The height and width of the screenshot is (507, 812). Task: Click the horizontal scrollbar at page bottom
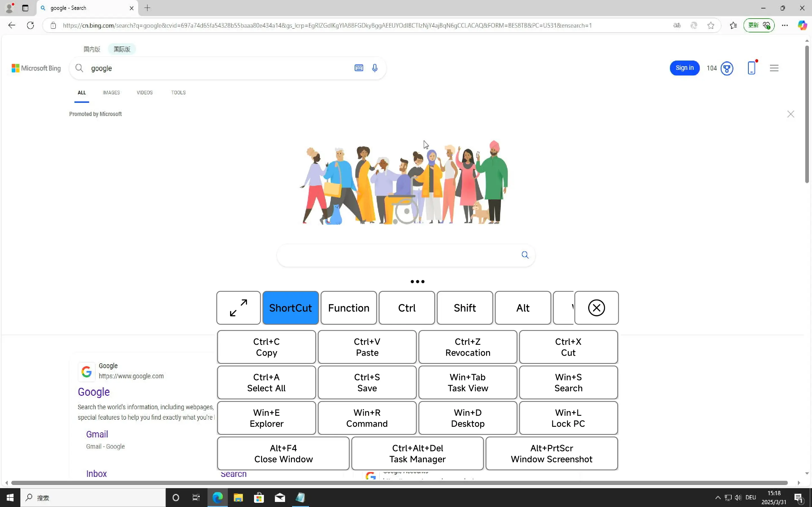(x=399, y=483)
